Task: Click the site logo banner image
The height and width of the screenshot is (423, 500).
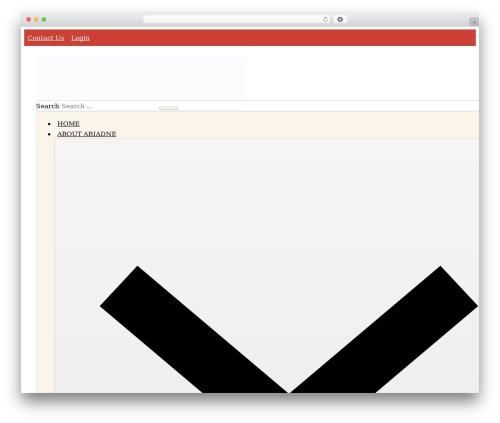Action: pyautogui.click(x=142, y=77)
